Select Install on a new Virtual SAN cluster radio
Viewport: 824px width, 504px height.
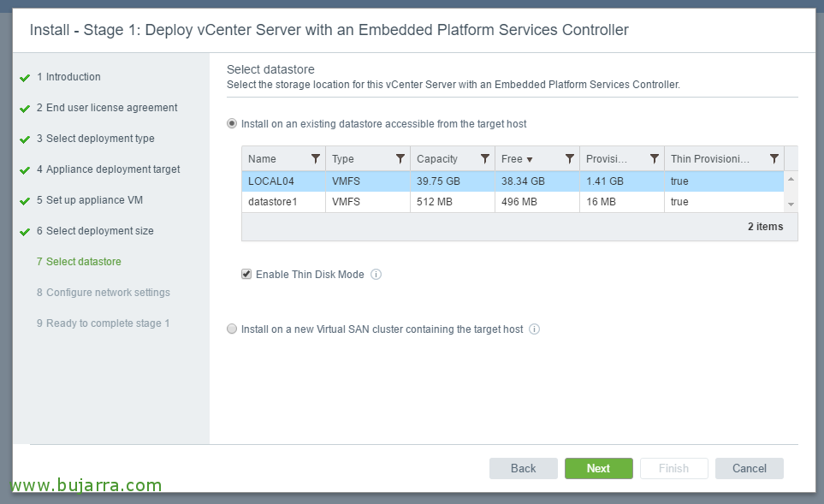point(232,329)
